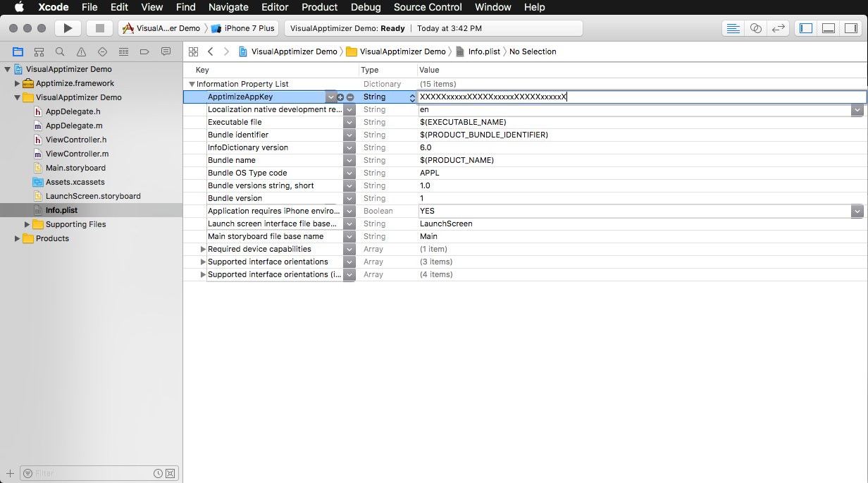Screen dimensions: 868x483
Task: Add a new file with plus button
Action: click(x=10, y=473)
